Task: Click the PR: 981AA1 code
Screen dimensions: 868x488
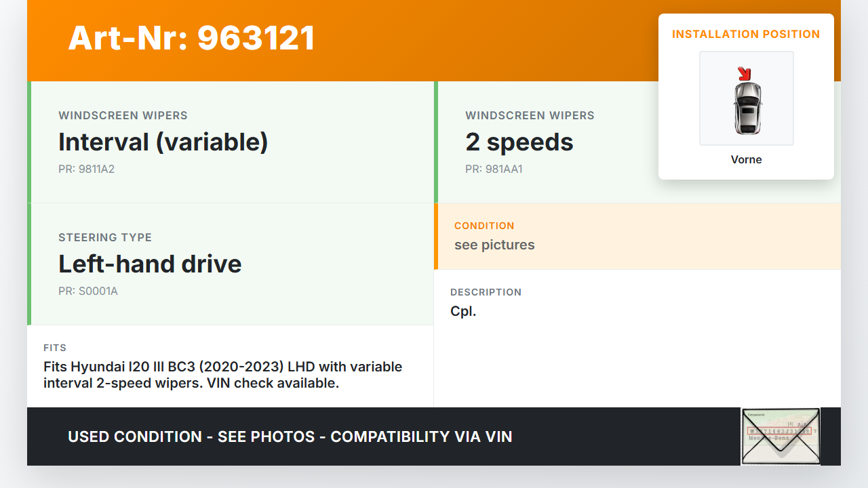Action: click(x=494, y=169)
